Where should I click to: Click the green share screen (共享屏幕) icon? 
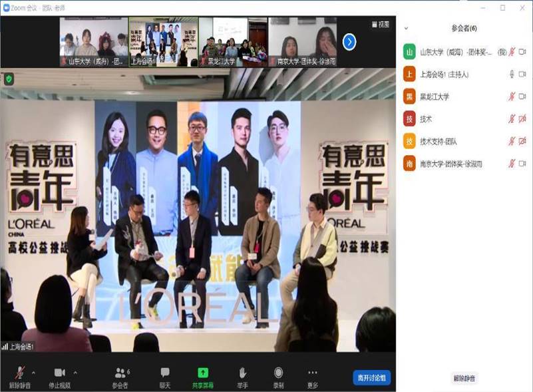tap(203, 373)
